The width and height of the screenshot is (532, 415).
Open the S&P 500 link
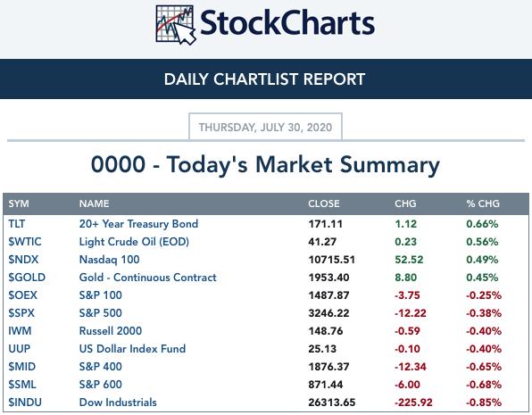101,313
